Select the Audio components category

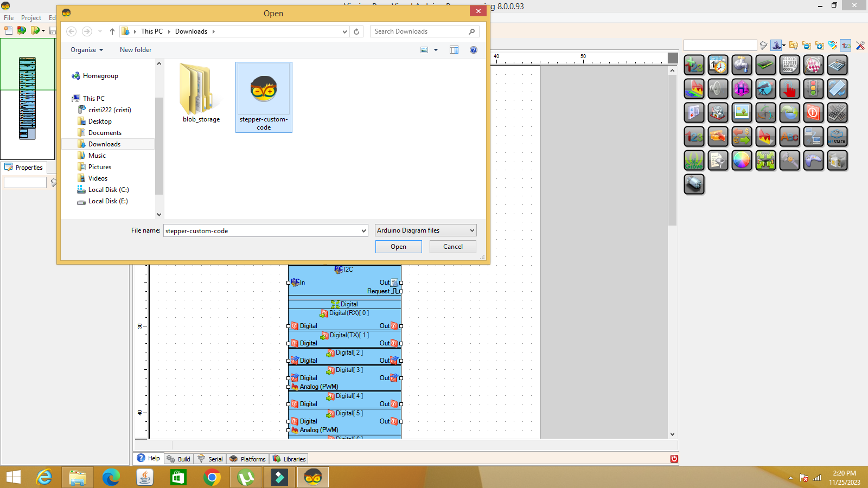[718, 88]
